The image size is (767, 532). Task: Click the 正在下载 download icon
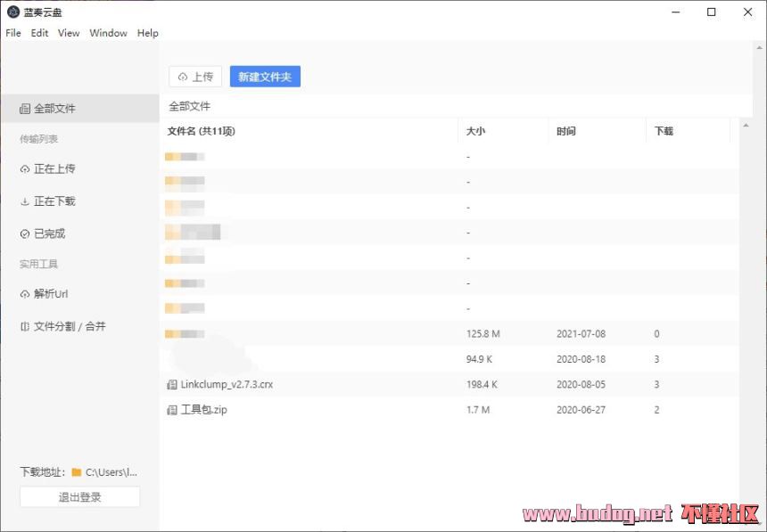tap(25, 202)
